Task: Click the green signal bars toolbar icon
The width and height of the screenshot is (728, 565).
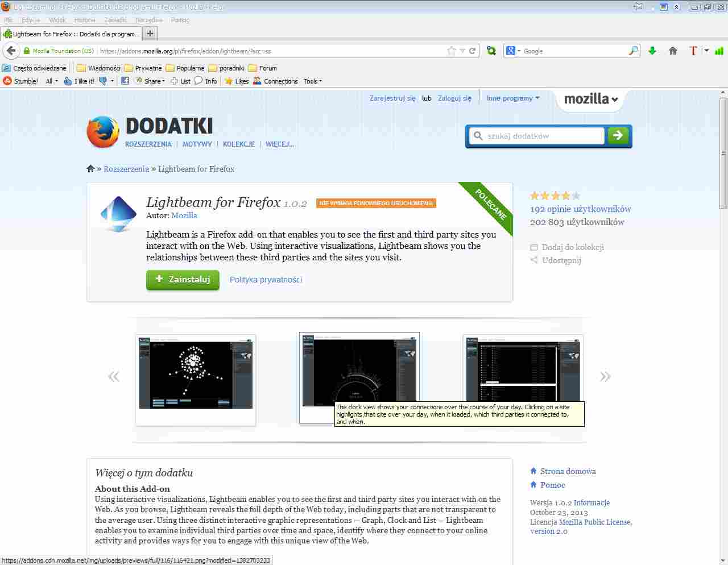Action: pos(719,51)
